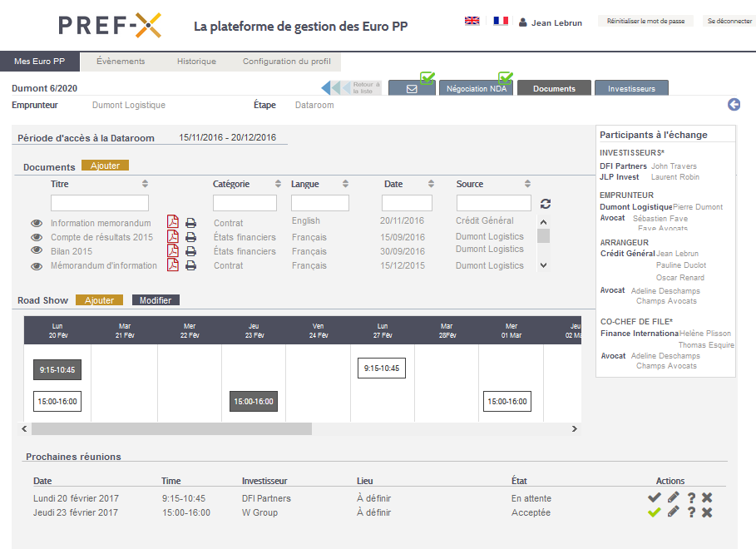Screen dimensions: 756x549
Task: Sort documents by Source
Action: (528, 184)
